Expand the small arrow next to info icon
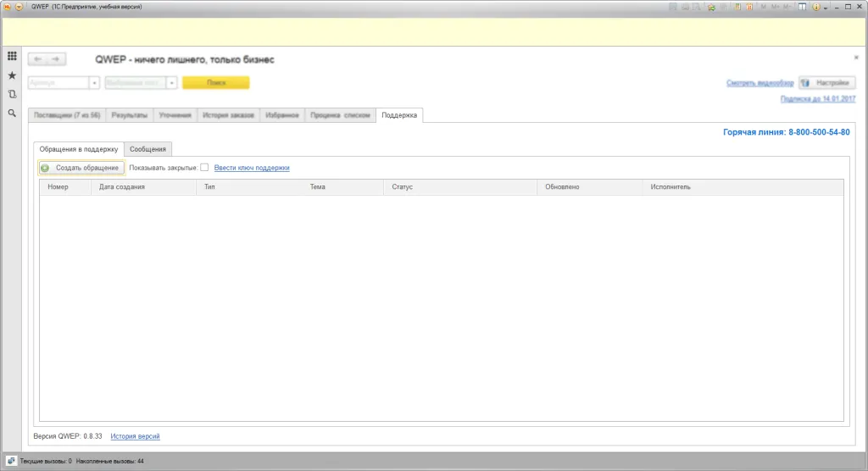The image size is (868, 471). click(x=826, y=8)
